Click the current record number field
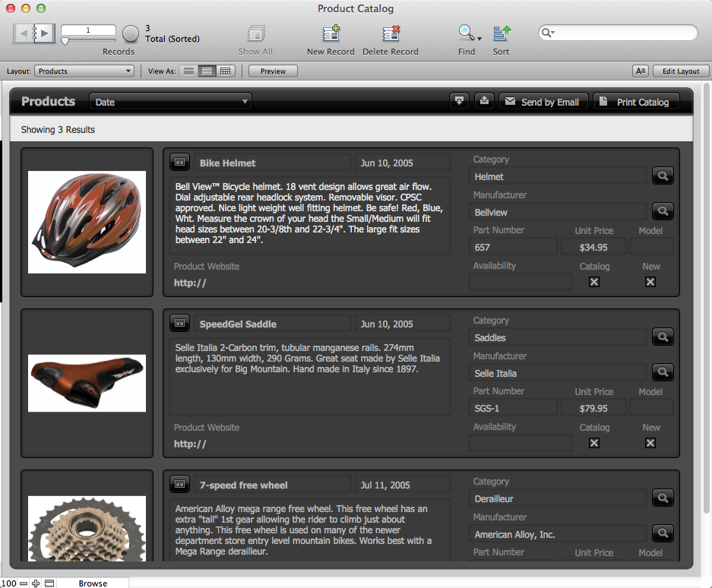 coord(88,30)
